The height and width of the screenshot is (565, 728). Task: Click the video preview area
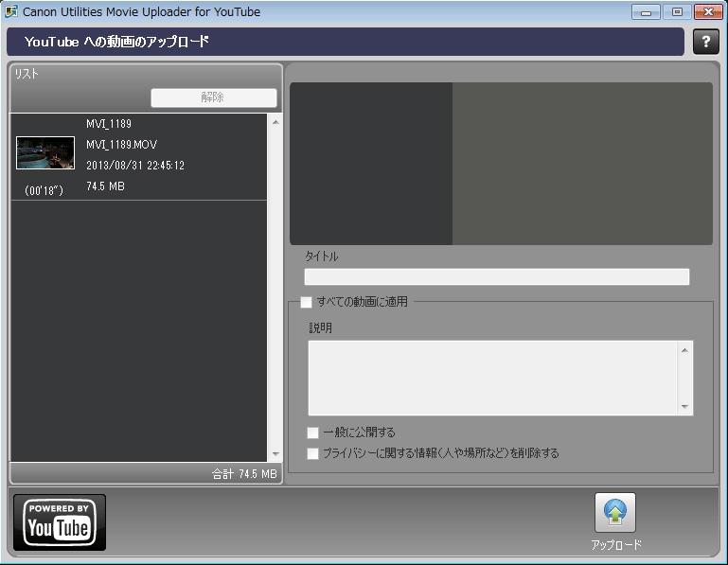501,164
